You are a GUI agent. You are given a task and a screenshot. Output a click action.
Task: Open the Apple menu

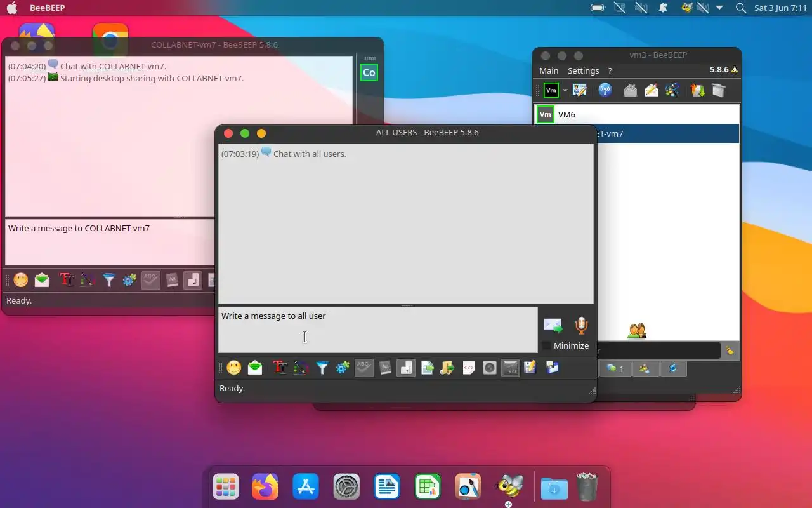pyautogui.click(x=12, y=8)
